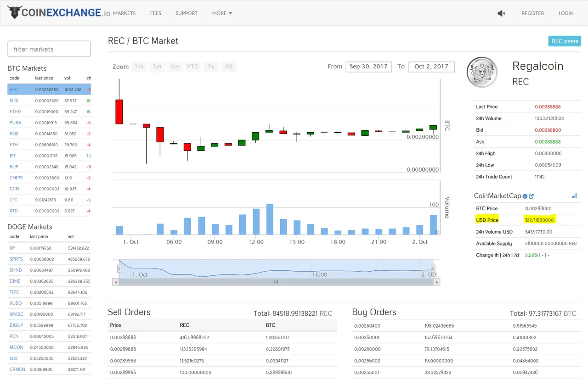Edit the From date field

click(x=369, y=67)
